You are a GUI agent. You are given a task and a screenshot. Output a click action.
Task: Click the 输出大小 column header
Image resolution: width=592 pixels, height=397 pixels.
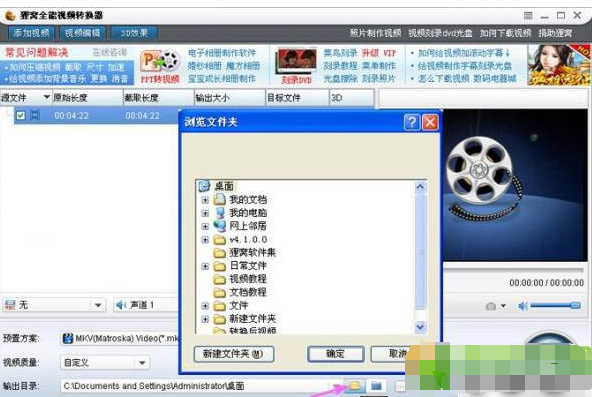[x=230, y=98]
